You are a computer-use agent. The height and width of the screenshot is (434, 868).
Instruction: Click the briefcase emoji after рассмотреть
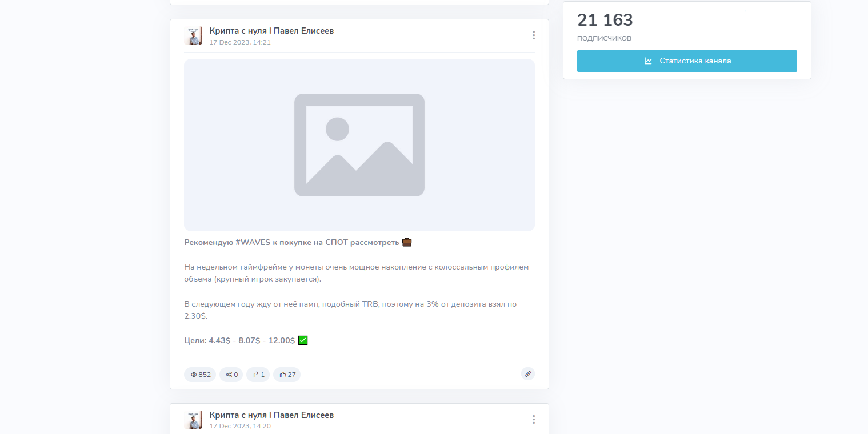coord(407,242)
